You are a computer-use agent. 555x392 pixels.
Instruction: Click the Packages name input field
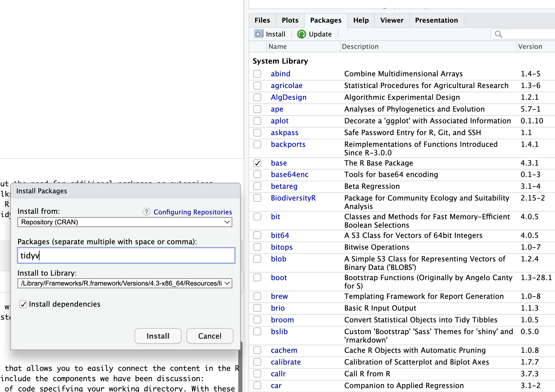click(126, 256)
